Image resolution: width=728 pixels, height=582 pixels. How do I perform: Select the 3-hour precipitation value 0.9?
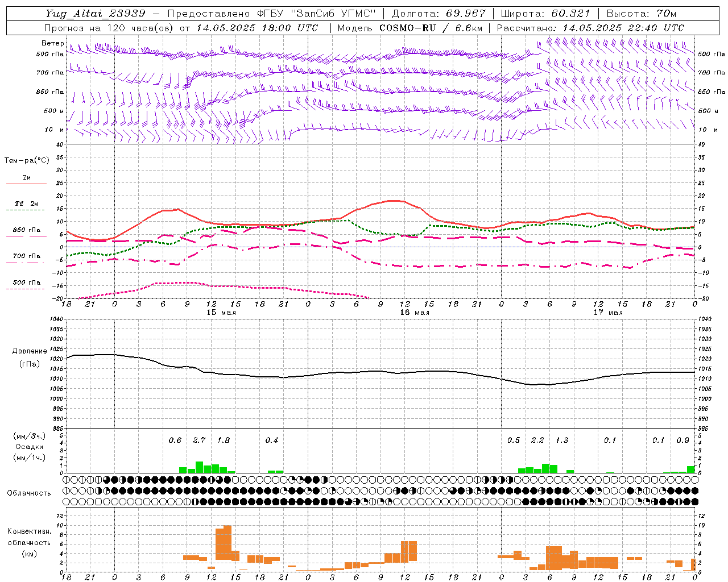pyautogui.click(x=683, y=440)
